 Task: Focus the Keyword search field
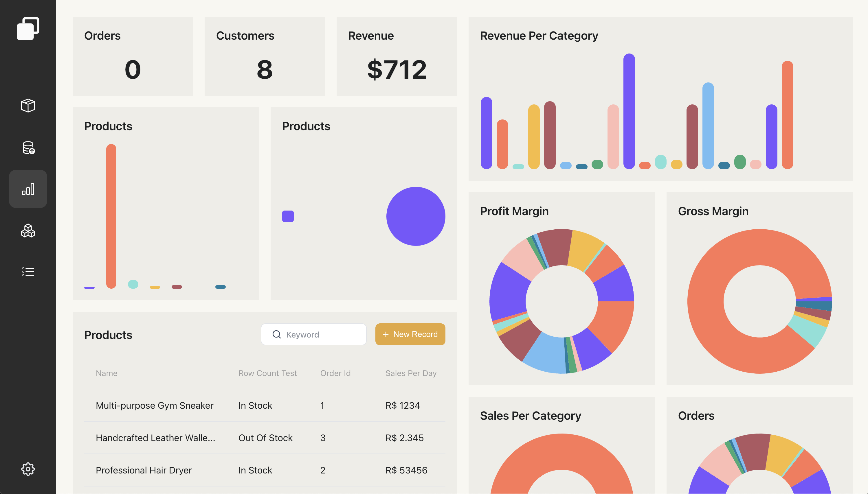(322, 335)
